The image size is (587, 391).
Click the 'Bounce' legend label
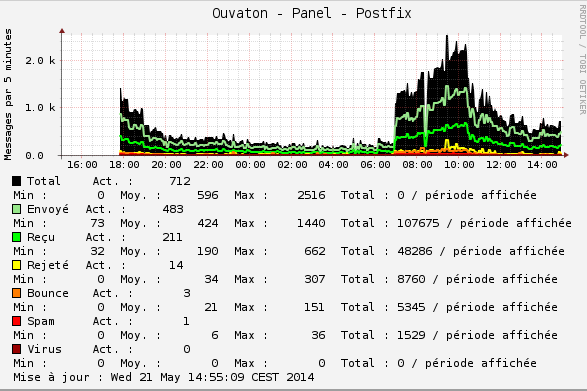click(48, 293)
